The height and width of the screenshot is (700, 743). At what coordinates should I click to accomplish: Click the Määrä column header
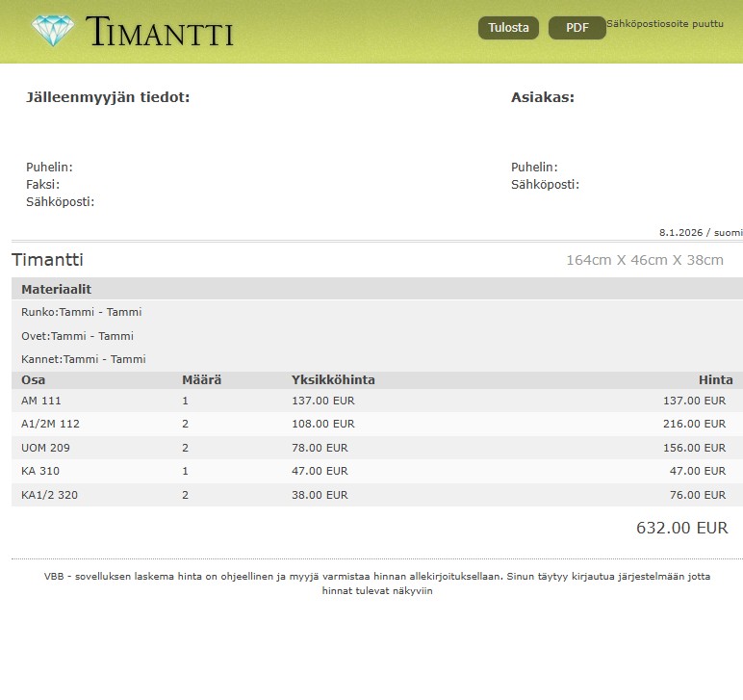pos(201,379)
